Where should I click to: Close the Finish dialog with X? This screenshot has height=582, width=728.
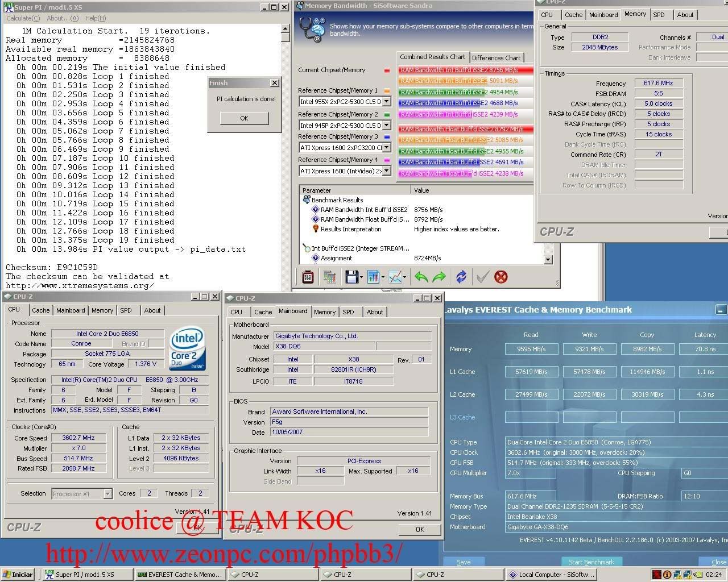[x=274, y=83]
